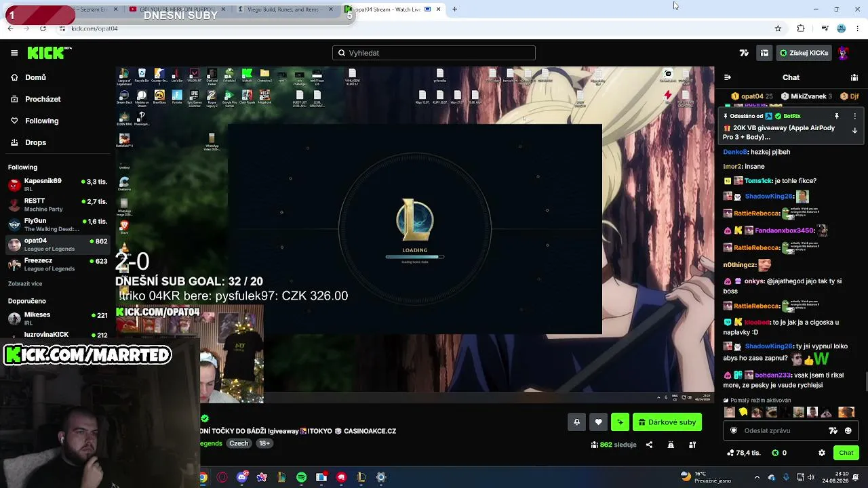Go to Kick home via the logo
The width and height of the screenshot is (868, 488).
[x=50, y=53]
